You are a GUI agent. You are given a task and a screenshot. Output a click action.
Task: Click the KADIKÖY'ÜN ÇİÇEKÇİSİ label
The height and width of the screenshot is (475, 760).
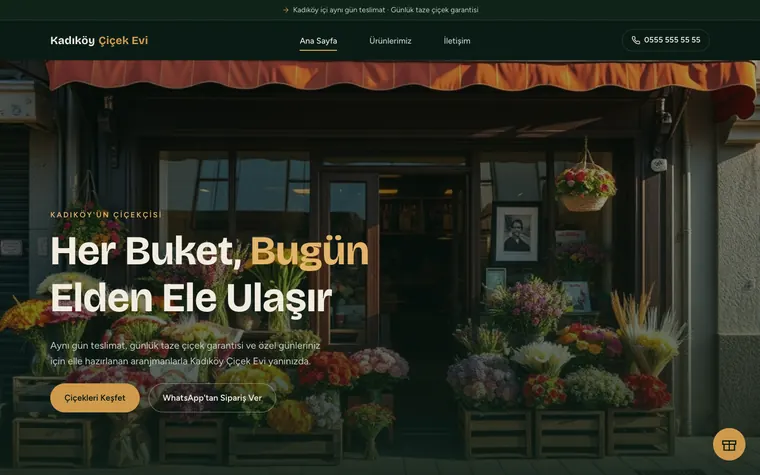[106, 215]
